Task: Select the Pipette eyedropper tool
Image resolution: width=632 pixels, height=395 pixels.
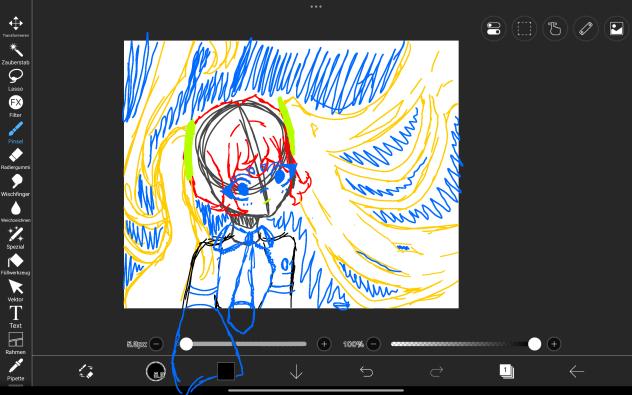Action: click(x=16, y=370)
